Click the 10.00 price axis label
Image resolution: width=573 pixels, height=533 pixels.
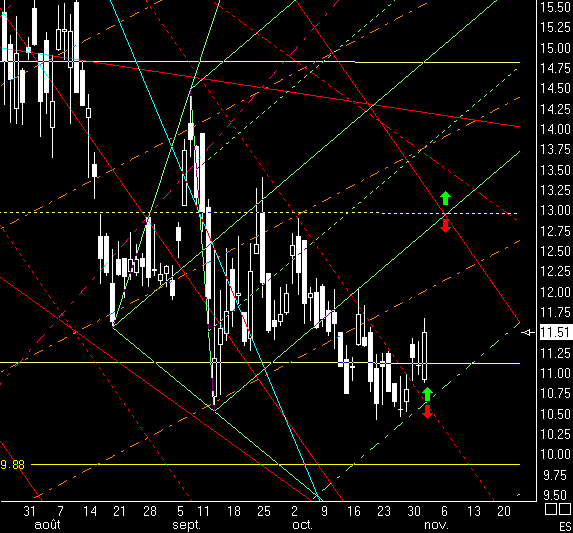[x=555, y=454]
